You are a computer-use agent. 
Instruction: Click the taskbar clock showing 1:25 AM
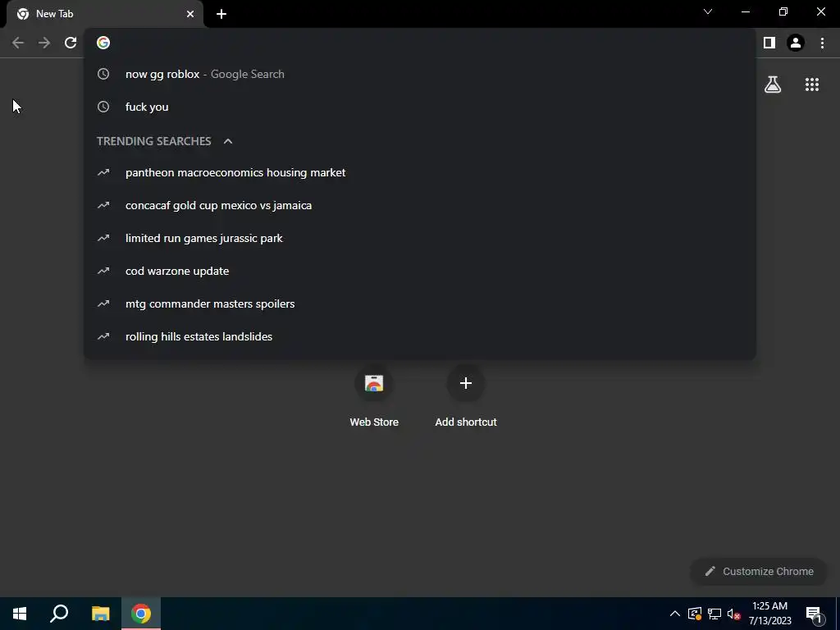pyautogui.click(x=769, y=614)
